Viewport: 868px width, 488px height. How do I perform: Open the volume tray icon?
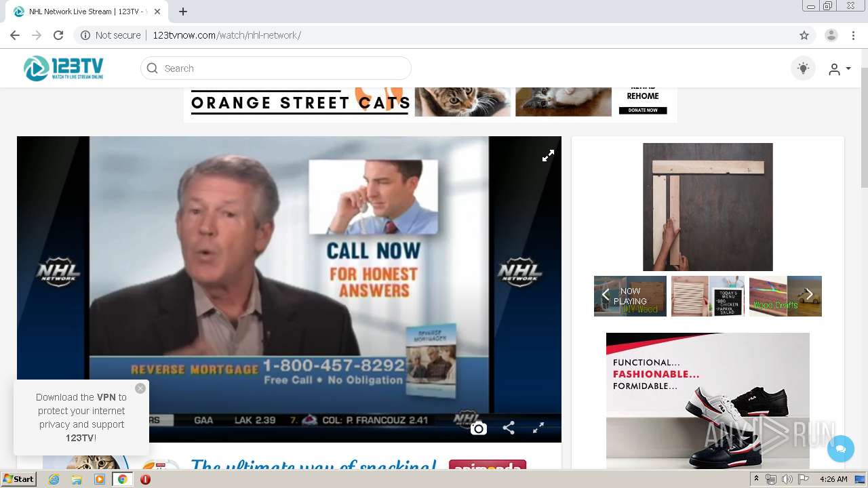pyautogui.click(x=787, y=479)
